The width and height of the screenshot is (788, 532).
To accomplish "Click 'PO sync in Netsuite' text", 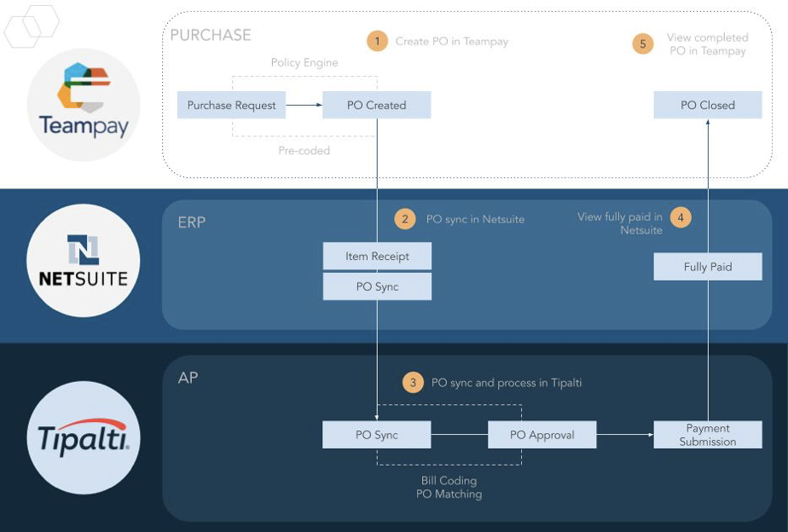I will coord(475,219).
